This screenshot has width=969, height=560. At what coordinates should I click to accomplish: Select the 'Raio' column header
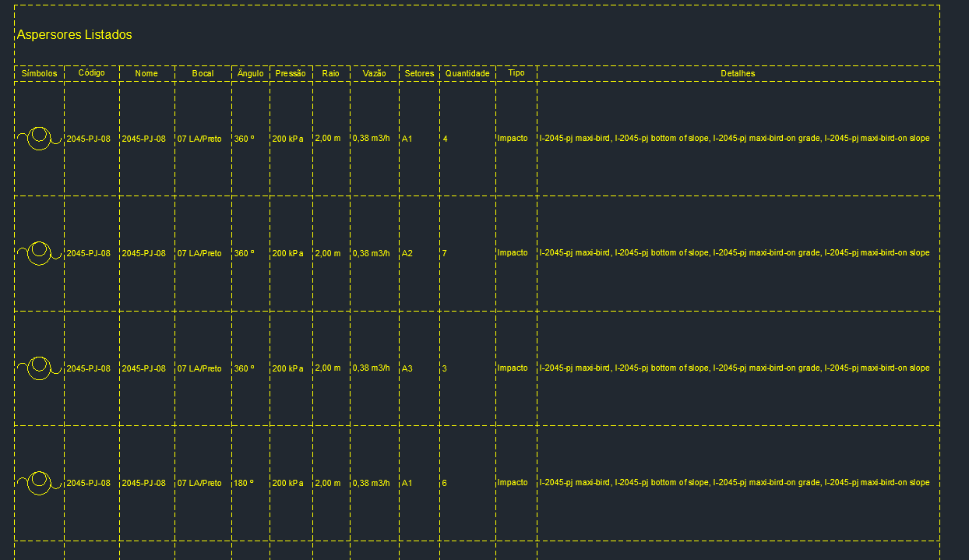click(330, 73)
